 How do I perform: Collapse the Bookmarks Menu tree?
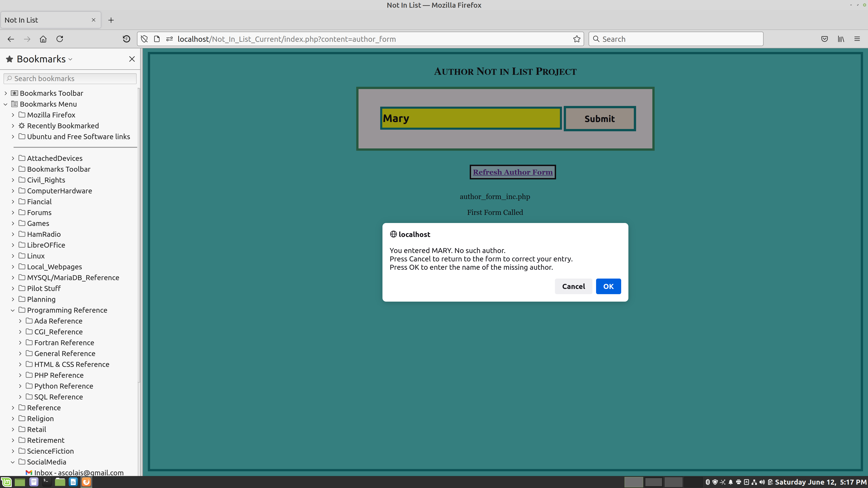tap(6, 104)
